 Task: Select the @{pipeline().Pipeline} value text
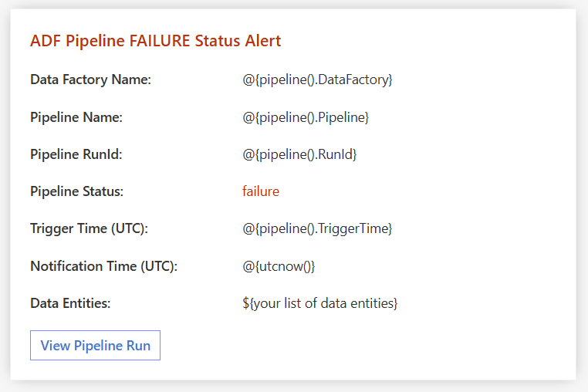[x=306, y=117]
